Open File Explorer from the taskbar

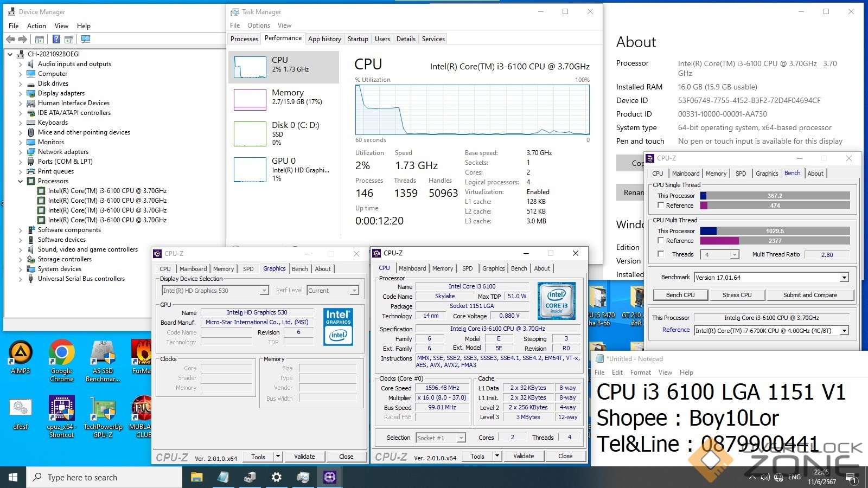[196, 477]
